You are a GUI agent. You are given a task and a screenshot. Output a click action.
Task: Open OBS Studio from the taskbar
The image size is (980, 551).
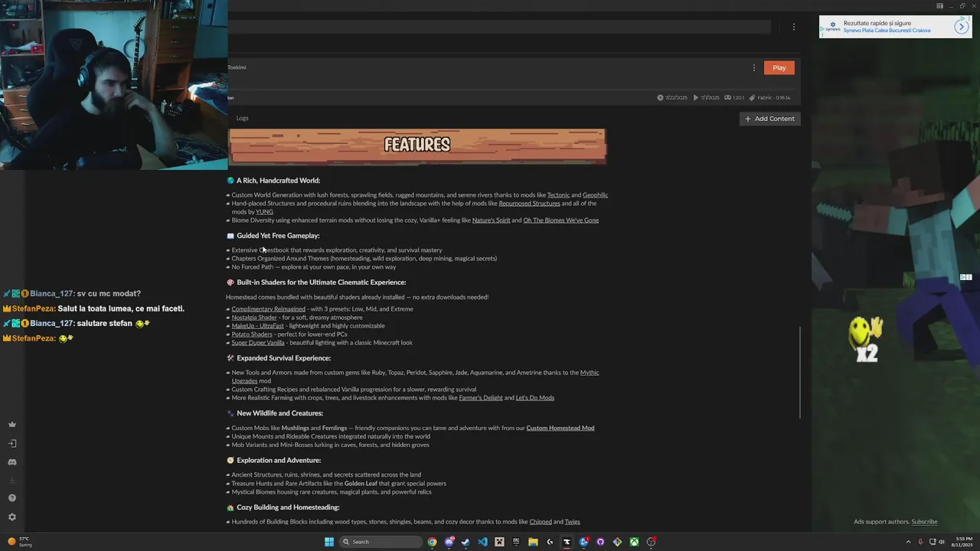(651, 542)
